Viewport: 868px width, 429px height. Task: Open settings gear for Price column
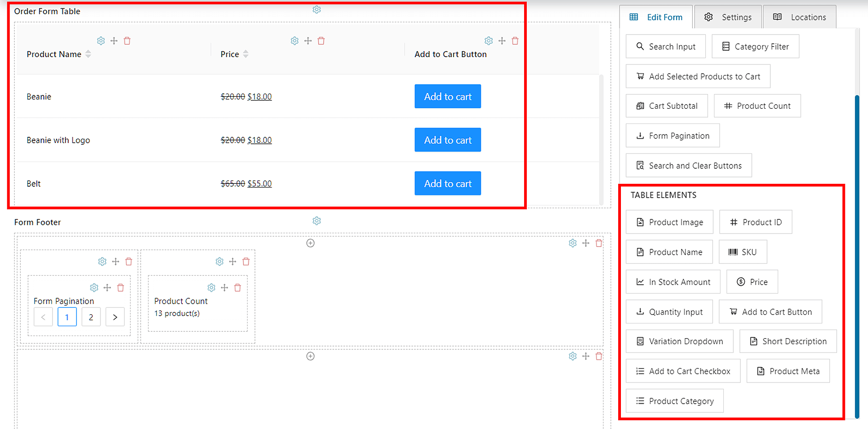[x=295, y=41]
